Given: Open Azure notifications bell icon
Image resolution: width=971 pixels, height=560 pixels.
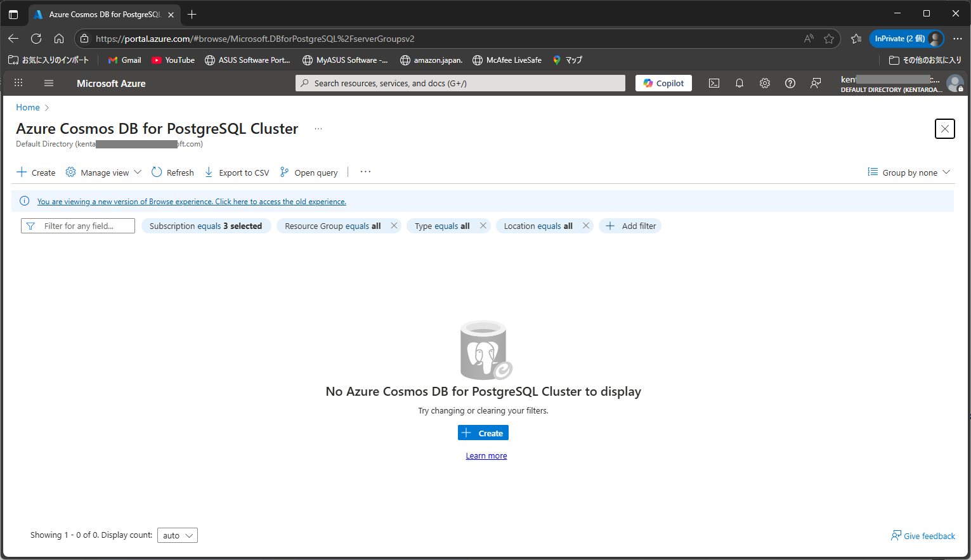Looking at the screenshot, I should [739, 83].
